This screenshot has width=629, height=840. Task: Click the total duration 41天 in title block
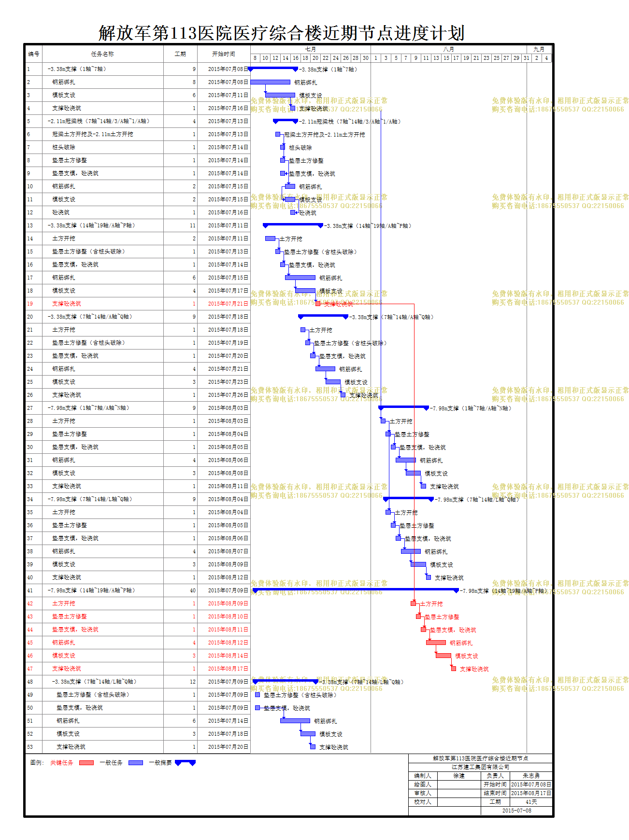tap(531, 802)
